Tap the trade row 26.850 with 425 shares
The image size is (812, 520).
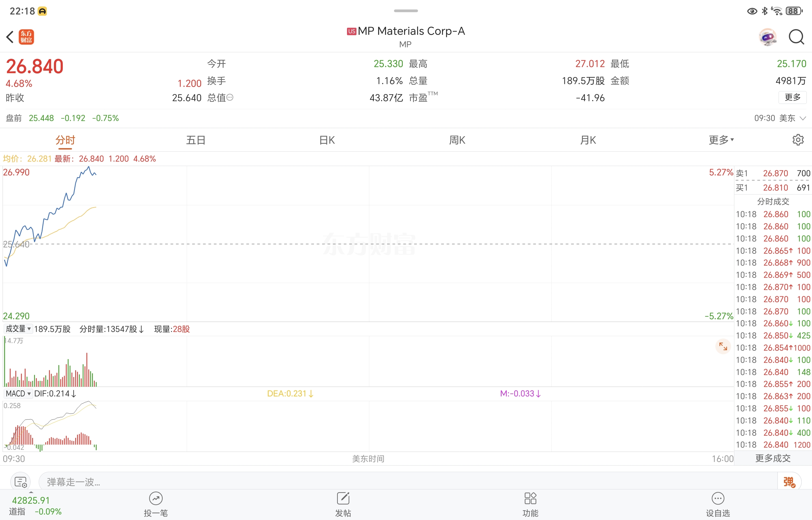click(773, 336)
